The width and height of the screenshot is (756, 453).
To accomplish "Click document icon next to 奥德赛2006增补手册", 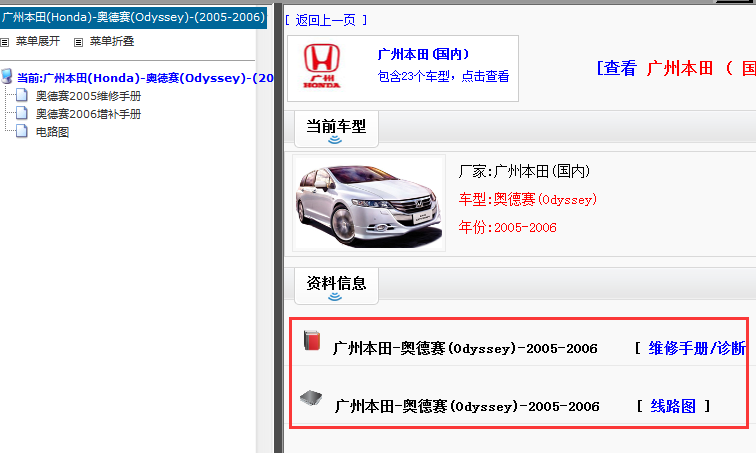I will [x=22, y=113].
